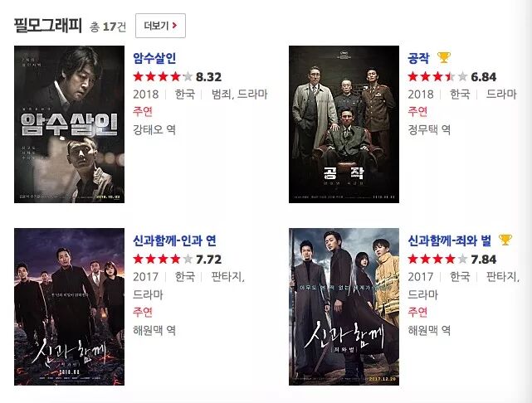This screenshot has height=403, width=532.
Task: Click the star rating for 신과함께-죄와 벌
Action: coord(437,260)
